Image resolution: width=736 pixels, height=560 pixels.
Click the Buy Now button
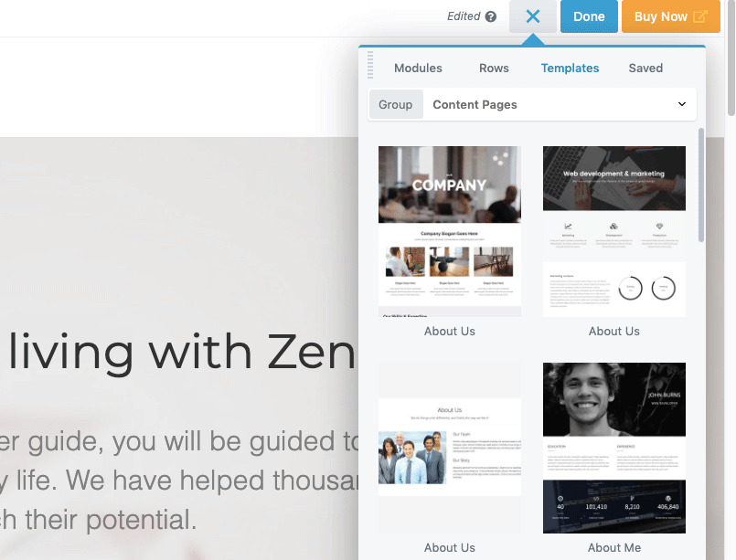point(671,16)
